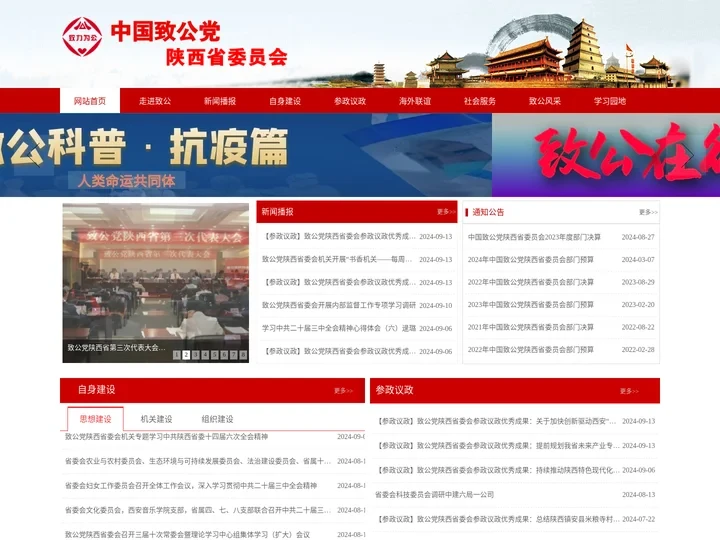Open article 省委会文化委员会，西安音乐学院支部
The width and height of the screenshot is (720, 540).
(197, 510)
